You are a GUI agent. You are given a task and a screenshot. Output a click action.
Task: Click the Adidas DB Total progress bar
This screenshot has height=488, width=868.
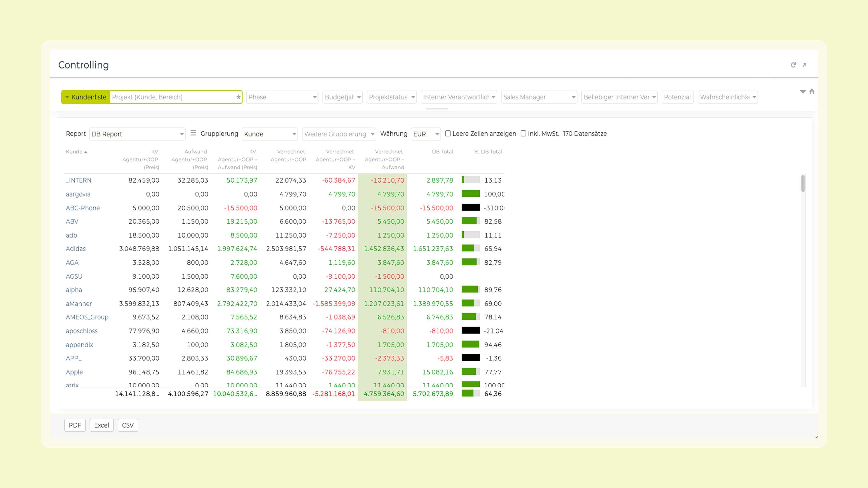point(470,248)
